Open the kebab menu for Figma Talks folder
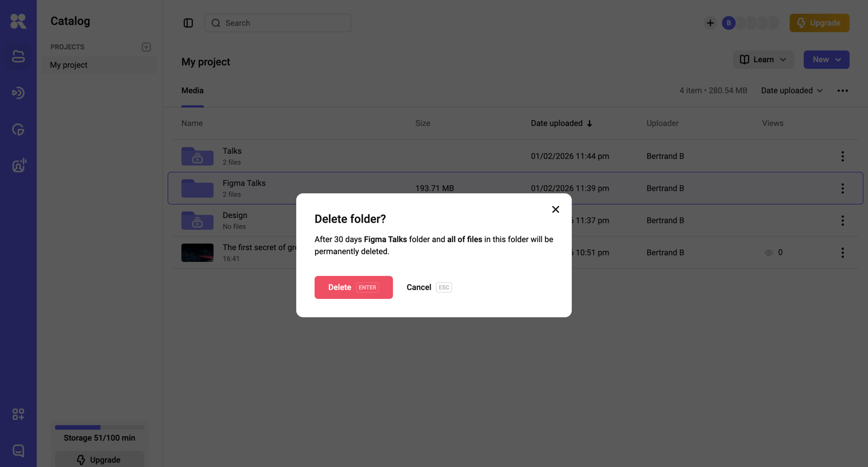This screenshot has height=467, width=868. tap(843, 188)
